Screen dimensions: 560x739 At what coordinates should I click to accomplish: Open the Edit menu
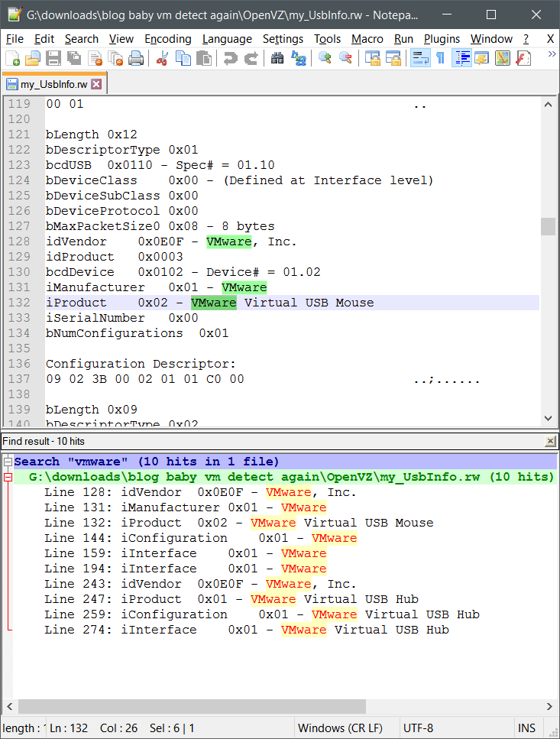click(44, 39)
